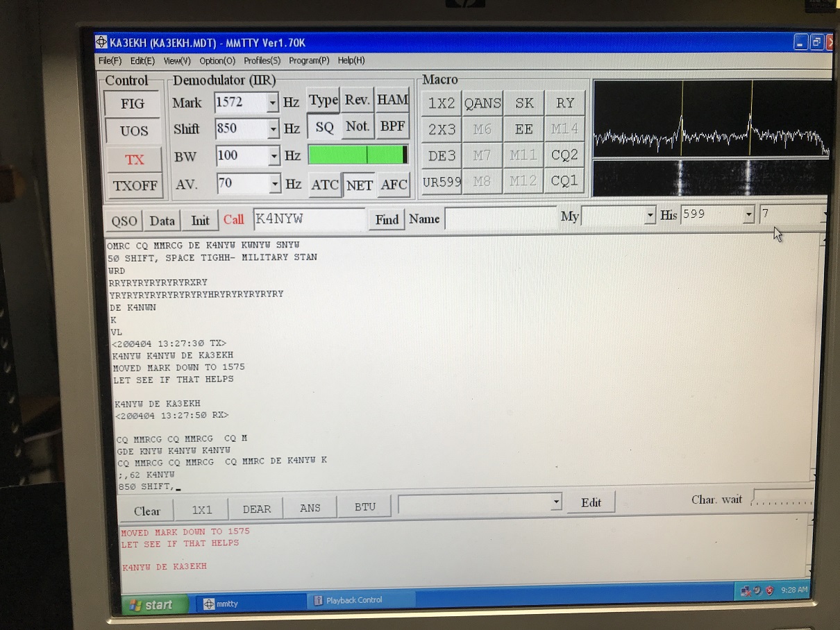Click the 1X1 macro button

[202, 509]
